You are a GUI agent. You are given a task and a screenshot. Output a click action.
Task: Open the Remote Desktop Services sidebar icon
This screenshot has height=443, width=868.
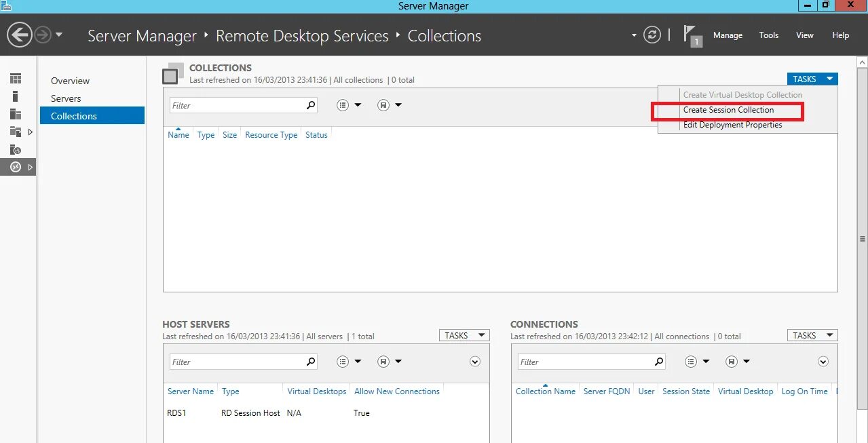16,166
